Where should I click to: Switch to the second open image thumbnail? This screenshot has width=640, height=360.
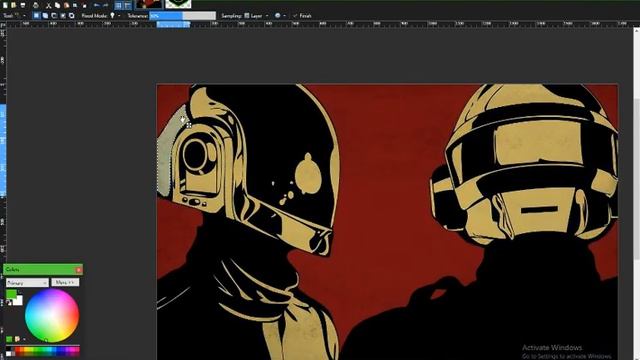pyautogui.click(x=178, y=4)
